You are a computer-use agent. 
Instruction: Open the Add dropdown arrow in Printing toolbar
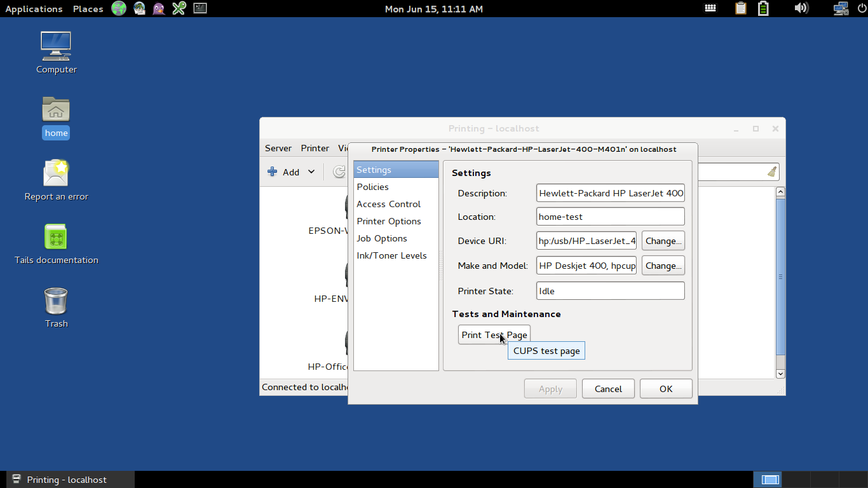click(x=311, y=172)
